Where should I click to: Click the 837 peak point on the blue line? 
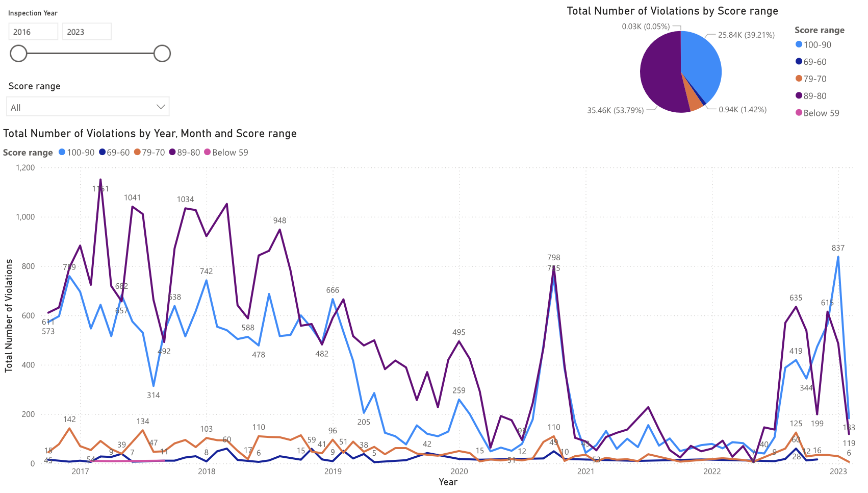coord(838,257)
